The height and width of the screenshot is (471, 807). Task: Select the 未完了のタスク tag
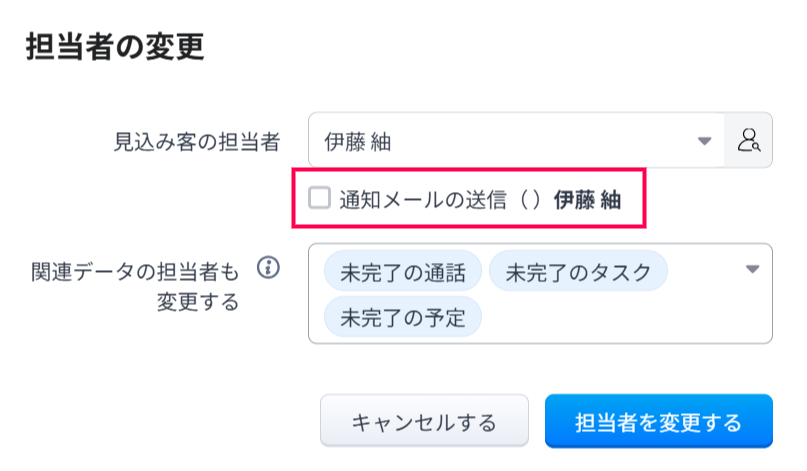pyautogui.click(x=578, y=271)
